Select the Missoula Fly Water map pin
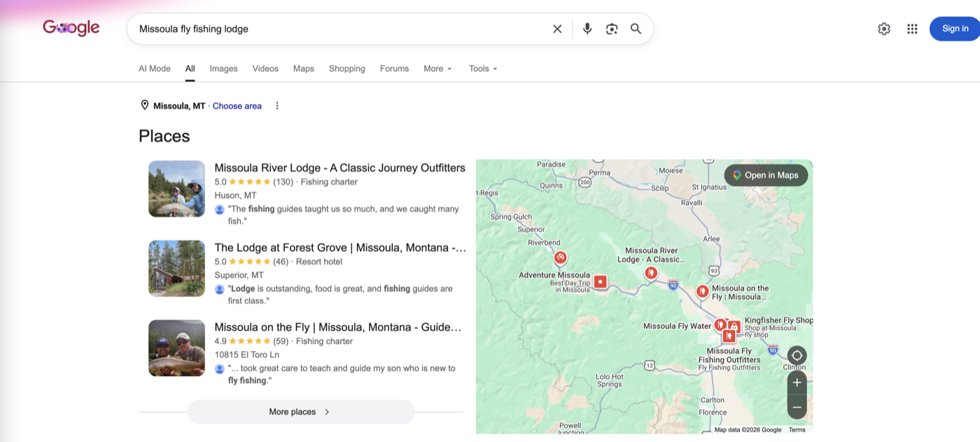Image resolution: width=980 pixels, height=442 pixels. click(x=720, y=325)
